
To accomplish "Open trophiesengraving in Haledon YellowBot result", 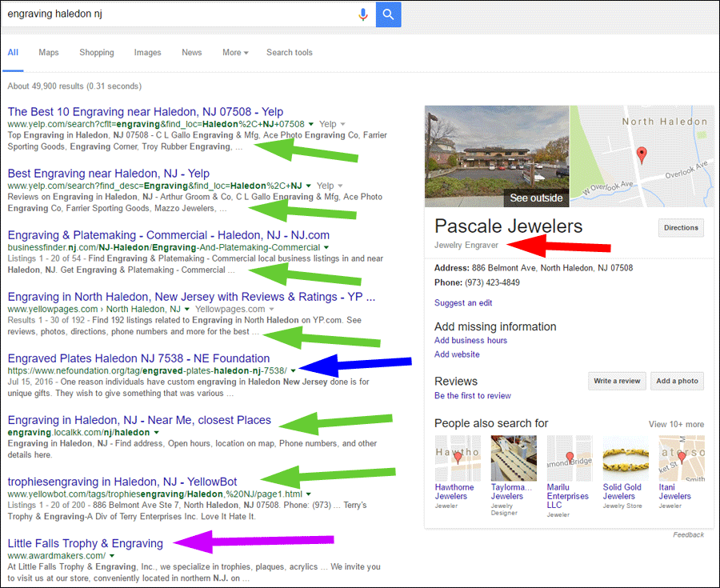I will pyautogui.click(x=122, y=482).
